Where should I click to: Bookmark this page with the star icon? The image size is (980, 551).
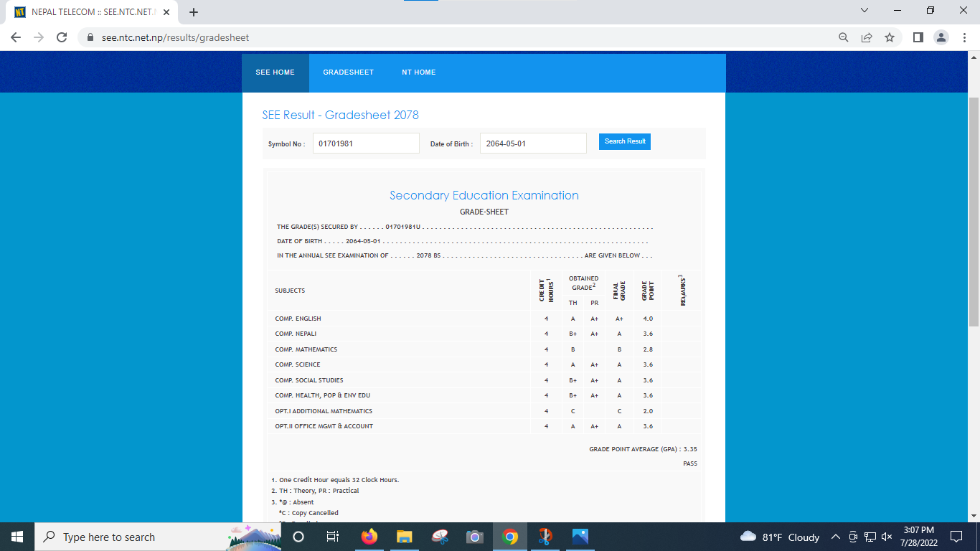pos(890,37)
